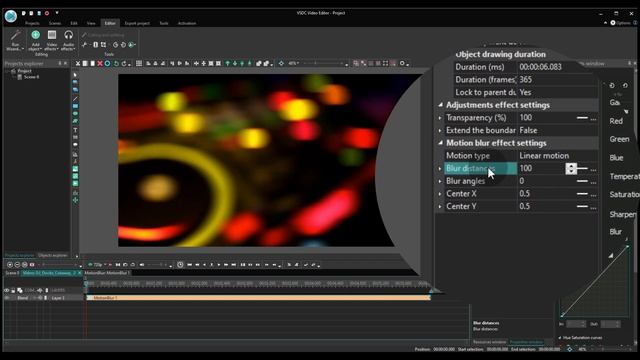640x360 pixels.
Task: Open Audio effects headphones icon
Action: (x=68, y=40)
